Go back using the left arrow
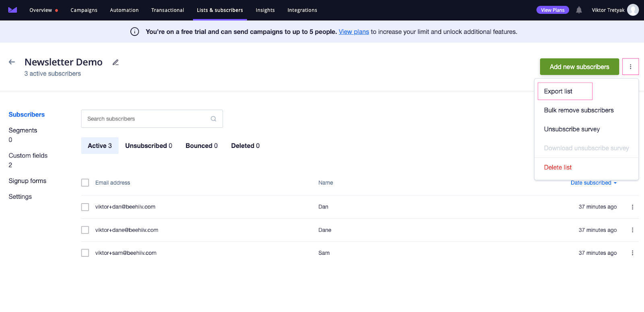This screenshot has width=644, height=312. [12, 62]
